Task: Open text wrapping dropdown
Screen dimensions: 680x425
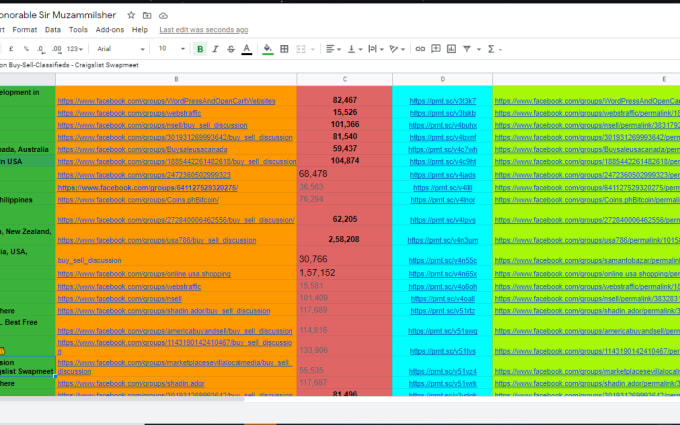Action: tap(376, 49)
